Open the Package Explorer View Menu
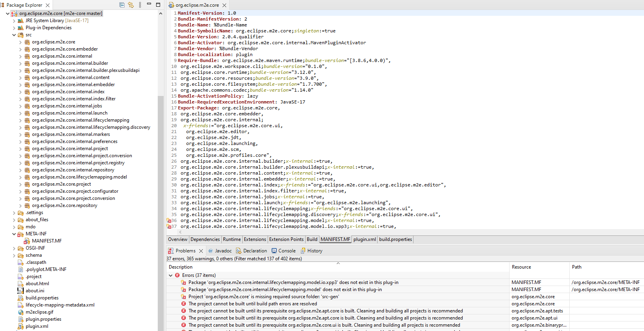644x331 pixels. click(x=140, y=5)
